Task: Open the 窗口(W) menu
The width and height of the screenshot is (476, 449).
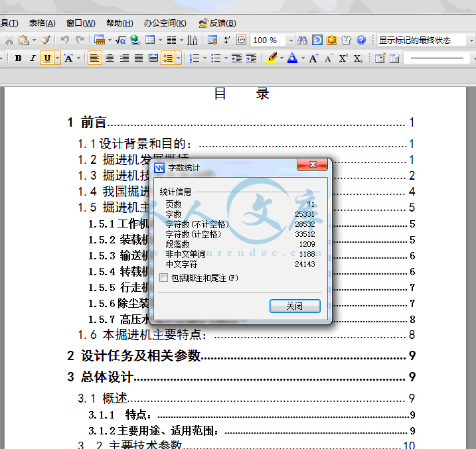Action: coord(81,23)
